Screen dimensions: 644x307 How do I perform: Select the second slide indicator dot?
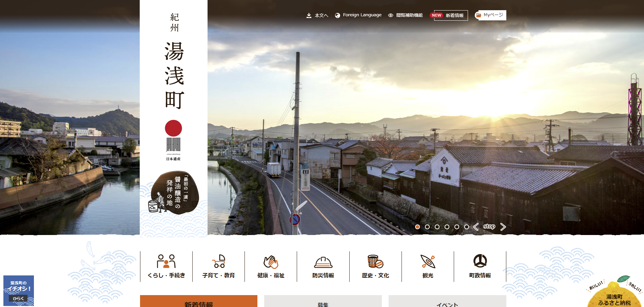[x=427, y=227]
